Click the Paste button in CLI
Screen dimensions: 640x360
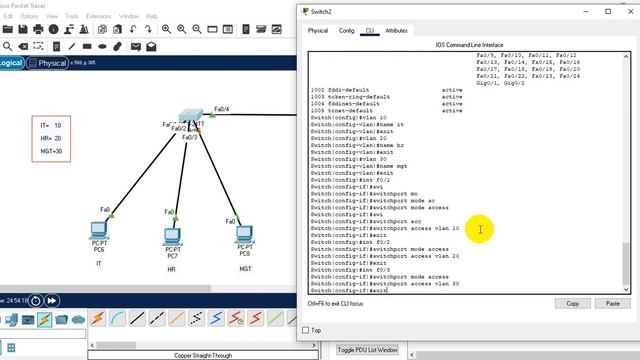pyautogui.click(x=613, y=304)
